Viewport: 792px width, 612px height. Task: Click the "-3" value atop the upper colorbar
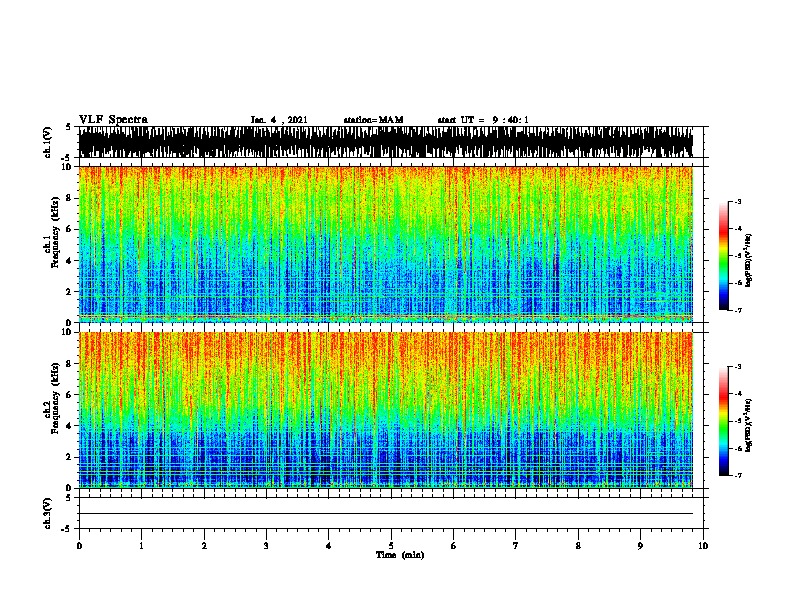(737, 201)
